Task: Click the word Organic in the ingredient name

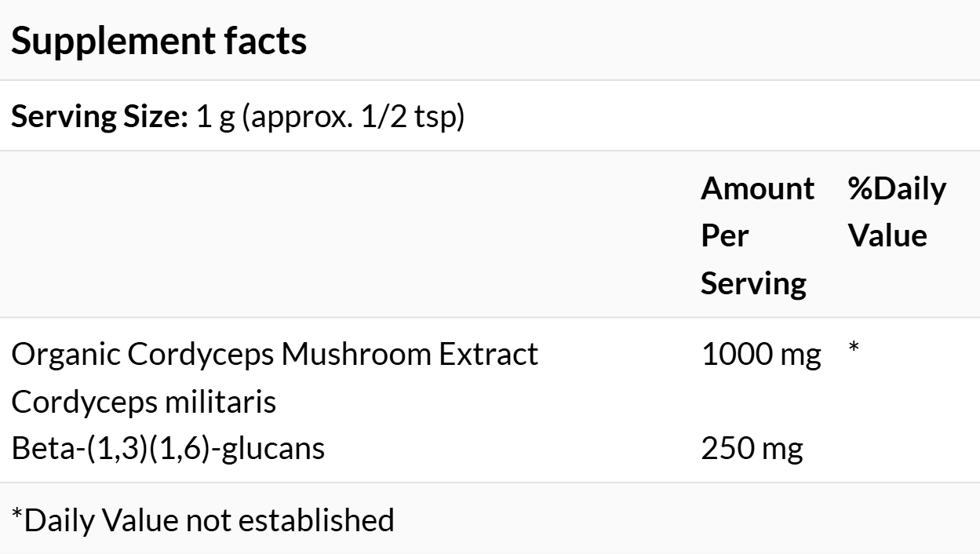Action: click(65, 355)
